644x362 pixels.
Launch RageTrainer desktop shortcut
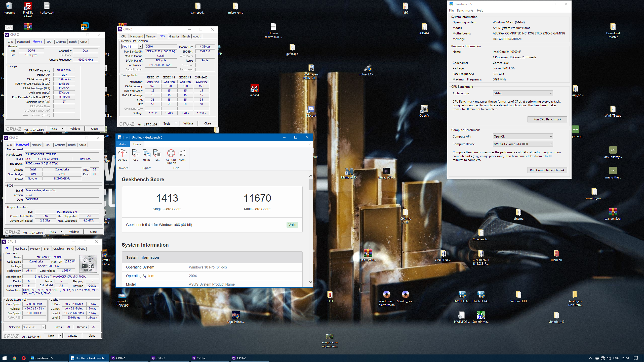(x=235, y=317)
